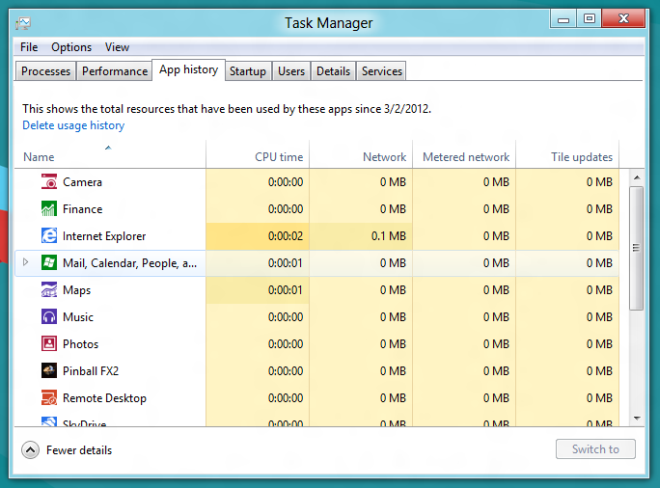Select the Camera row name

(x=82, y=182)
